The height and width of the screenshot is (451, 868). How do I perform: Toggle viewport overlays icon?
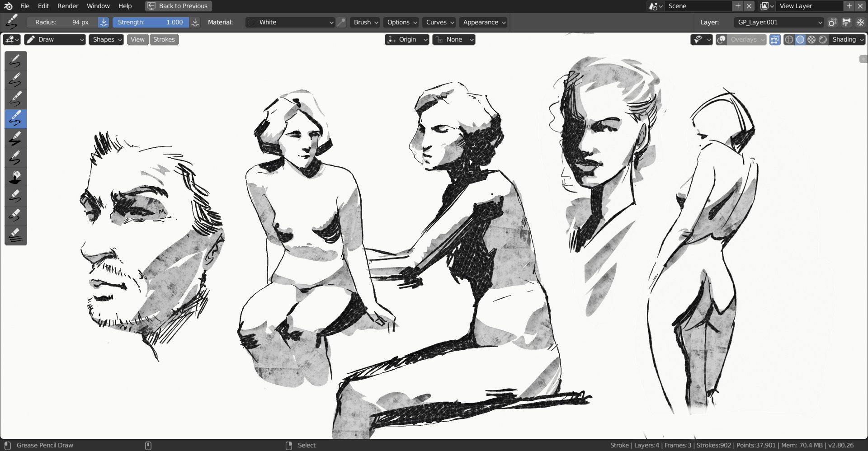[722, 39]
